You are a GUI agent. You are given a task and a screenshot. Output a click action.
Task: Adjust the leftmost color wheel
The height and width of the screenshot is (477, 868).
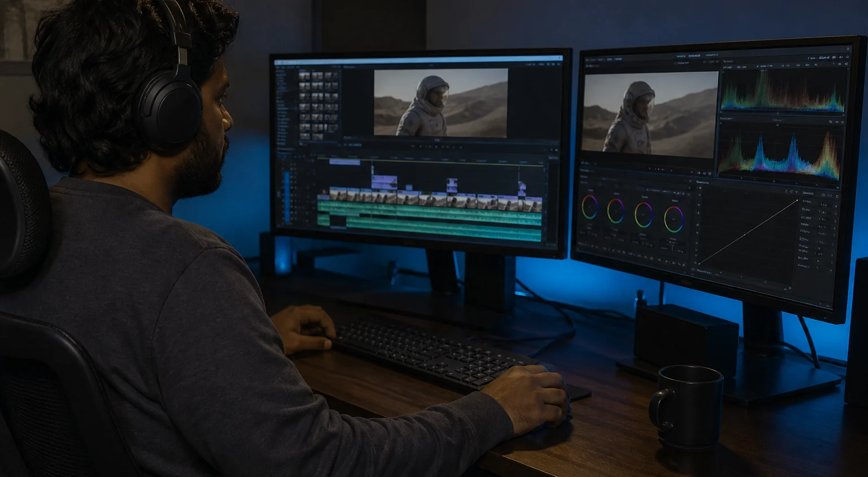point(589,207)
